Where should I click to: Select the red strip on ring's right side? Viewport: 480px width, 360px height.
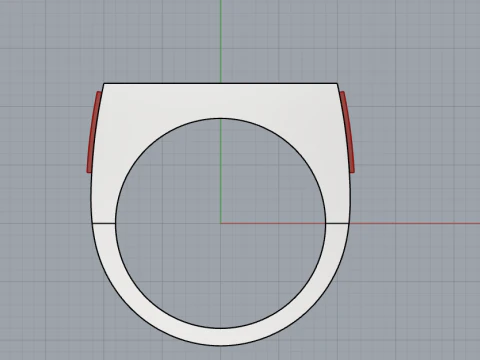(x=348, y=133)
